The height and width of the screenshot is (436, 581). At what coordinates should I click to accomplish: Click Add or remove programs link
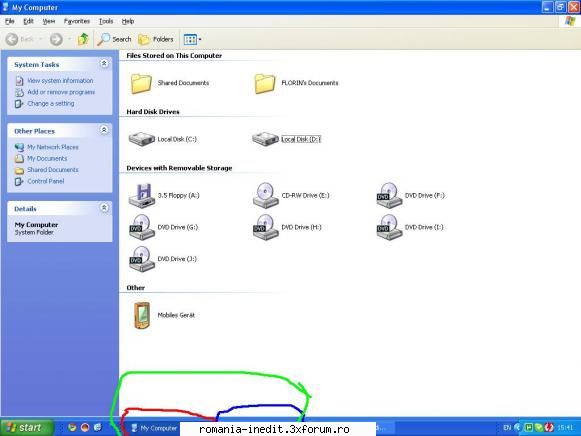click(61, 92)
